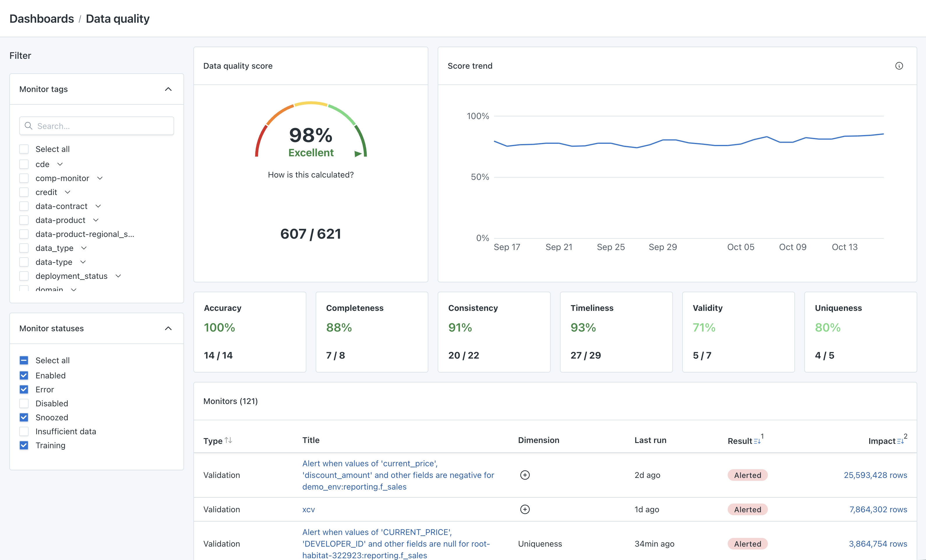Screen dimensions: 926x560
Task: Collapse the Monitor tags panel
Action: [x=168, y=89]
